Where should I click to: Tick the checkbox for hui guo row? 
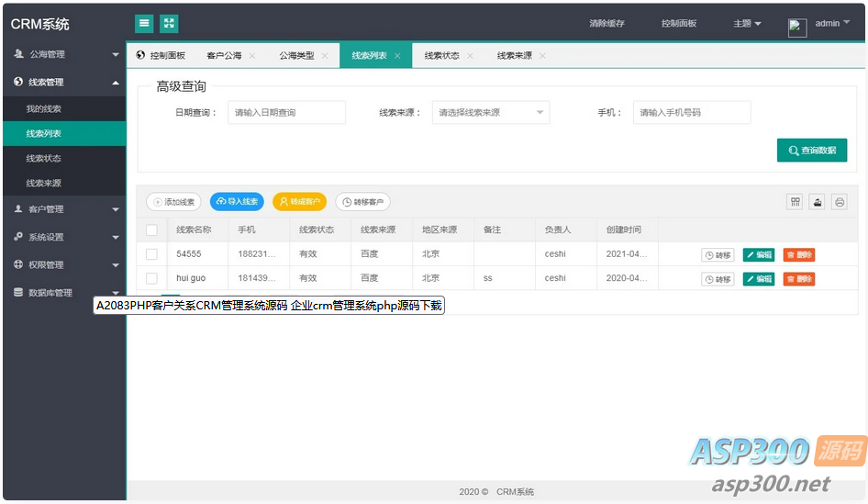(x=151, y=278)
